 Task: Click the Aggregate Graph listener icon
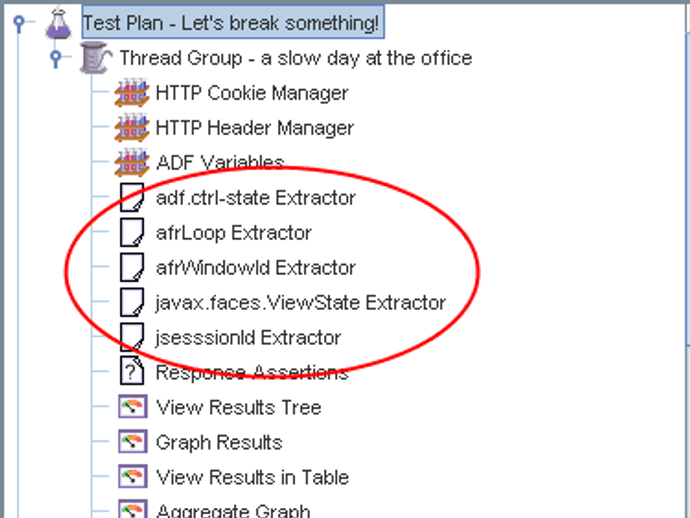132,510
